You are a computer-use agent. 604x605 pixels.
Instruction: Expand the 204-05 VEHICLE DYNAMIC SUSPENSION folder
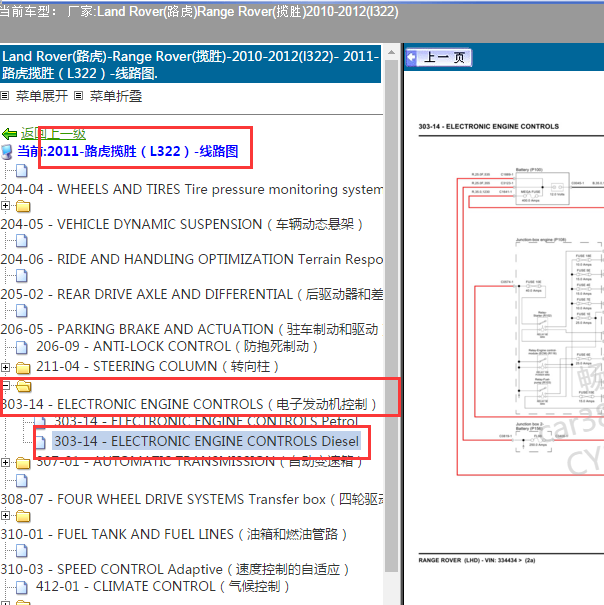click(5, 206)
